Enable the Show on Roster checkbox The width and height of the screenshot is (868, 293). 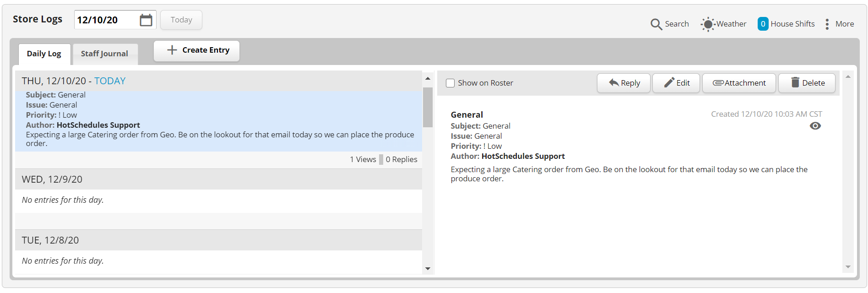[450, 83]
